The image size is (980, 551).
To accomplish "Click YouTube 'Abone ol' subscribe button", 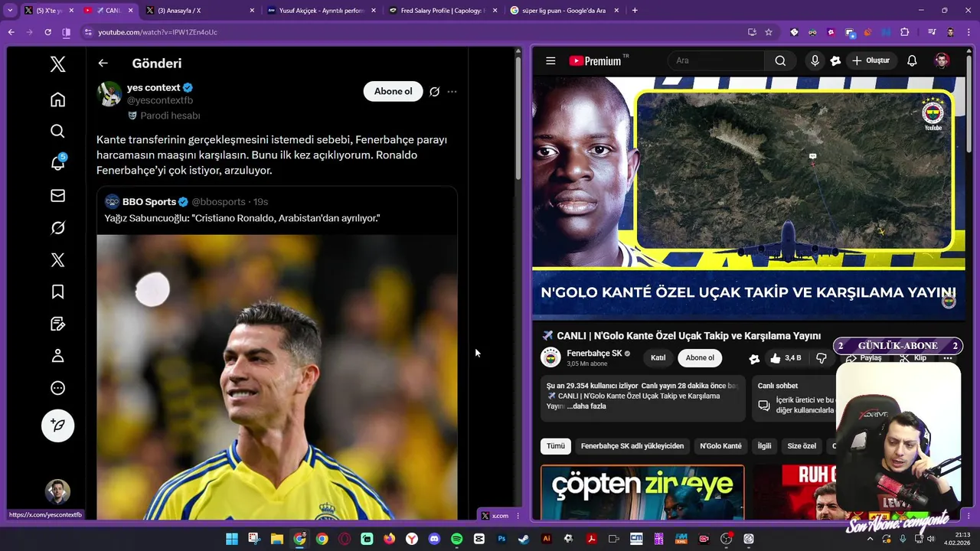I will tap(700, 357).
